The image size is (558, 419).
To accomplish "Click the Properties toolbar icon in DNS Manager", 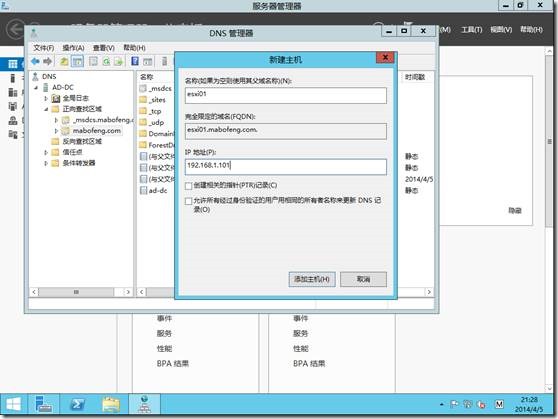I will coord(93,62).
